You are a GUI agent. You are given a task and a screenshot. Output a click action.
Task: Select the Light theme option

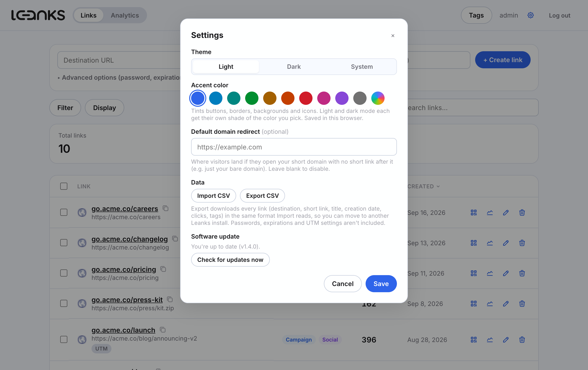pyautogui.click(x=226, y=67)
